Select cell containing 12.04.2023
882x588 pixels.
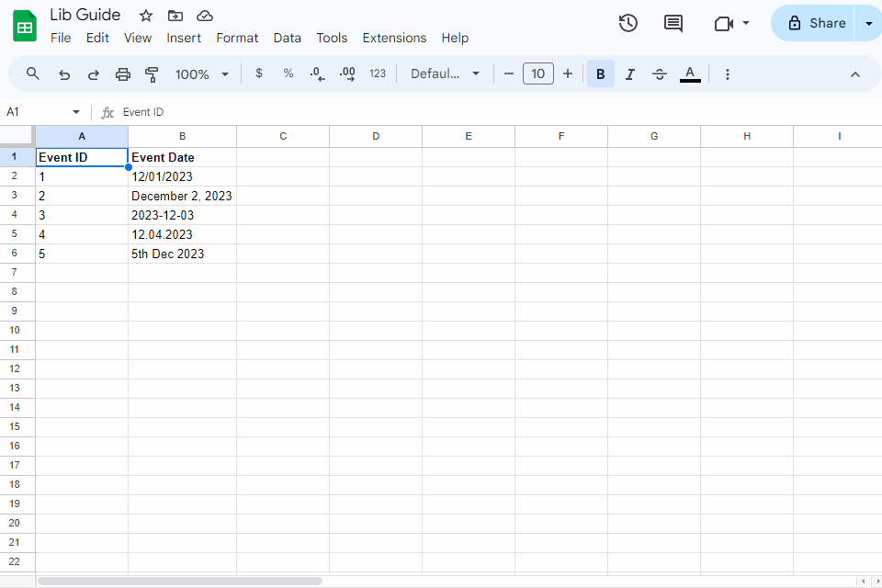(182, 234)
